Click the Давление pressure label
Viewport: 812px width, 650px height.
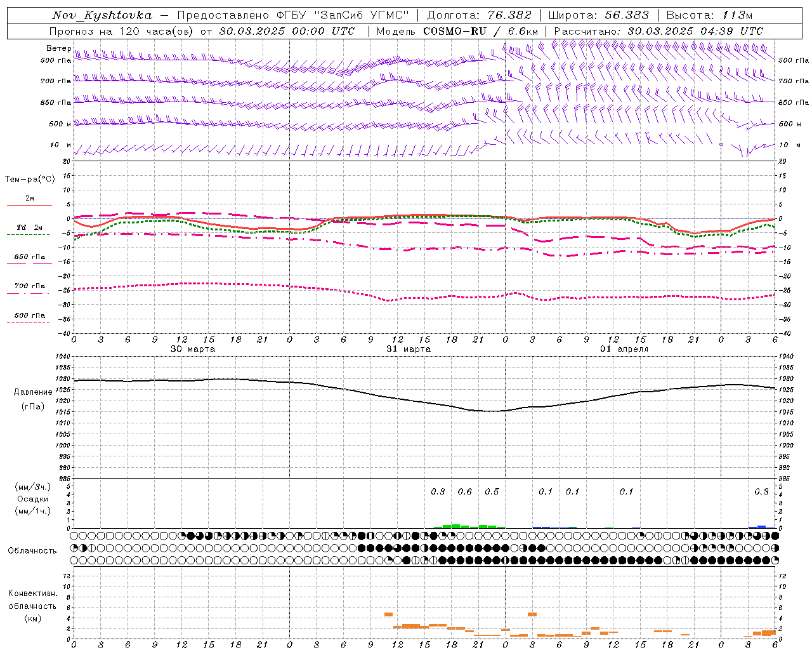coord(33,392)
